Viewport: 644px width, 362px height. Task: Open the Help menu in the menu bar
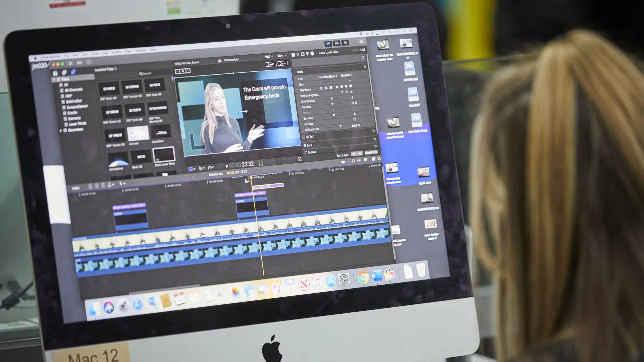tap(153, 50)
